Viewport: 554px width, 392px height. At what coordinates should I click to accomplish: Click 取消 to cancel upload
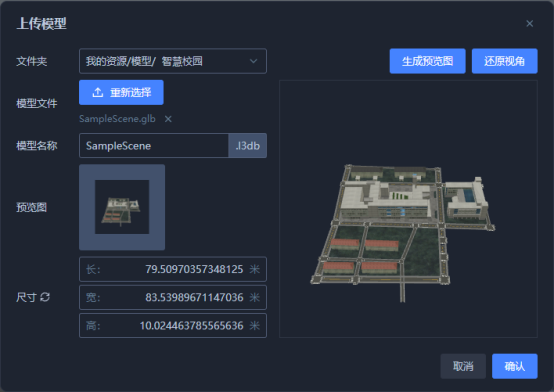pyautogui.click(x=463, y=366)
